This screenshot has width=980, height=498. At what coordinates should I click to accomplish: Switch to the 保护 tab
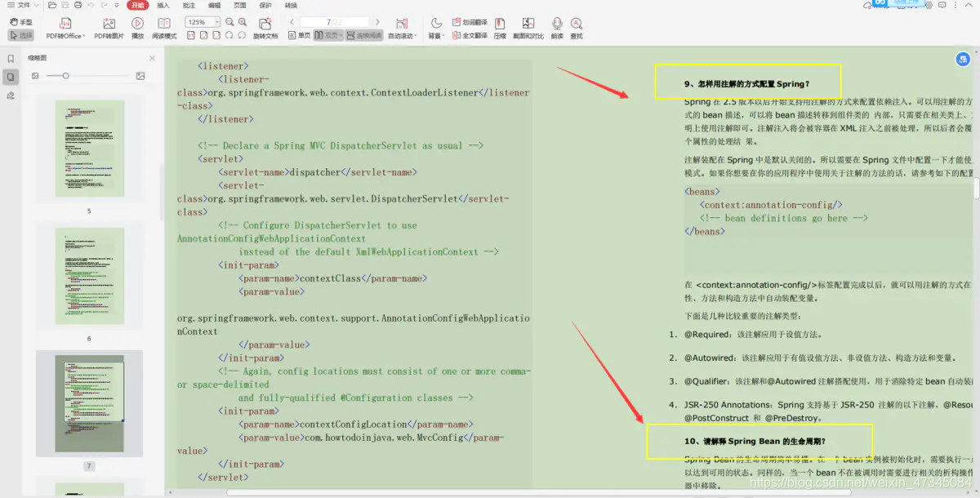265,5
